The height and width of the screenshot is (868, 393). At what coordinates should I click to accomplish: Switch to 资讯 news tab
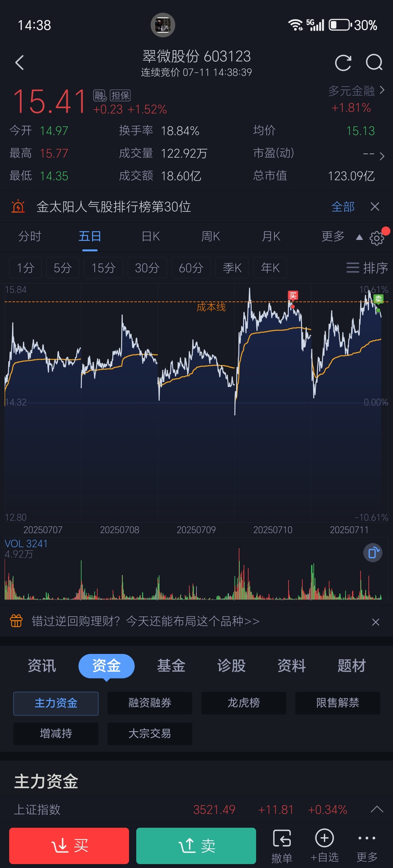[x=42, y=665]
